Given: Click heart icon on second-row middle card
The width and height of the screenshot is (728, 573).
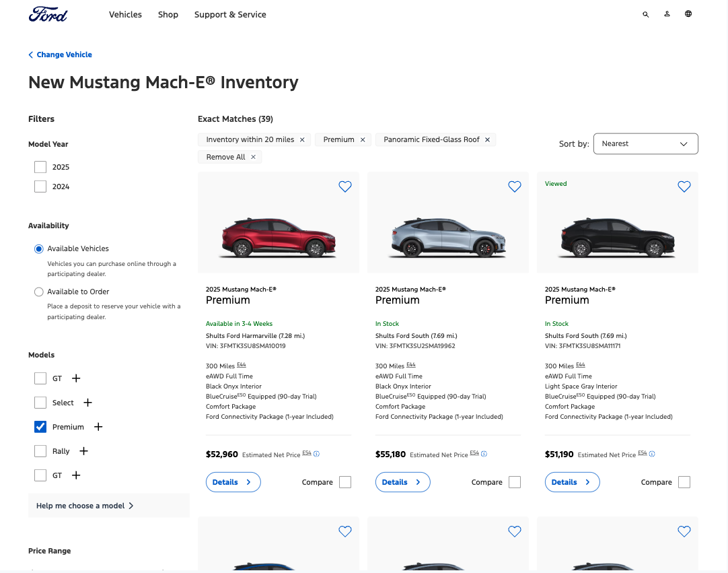Looking at the screenshot, I should 515,531.
